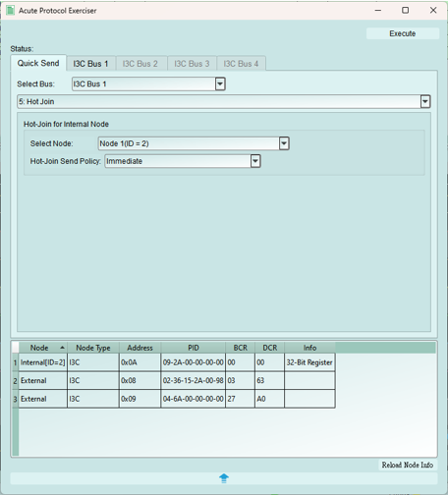Click the PID column header
448x495 pixels.
[x=194, y=348]
